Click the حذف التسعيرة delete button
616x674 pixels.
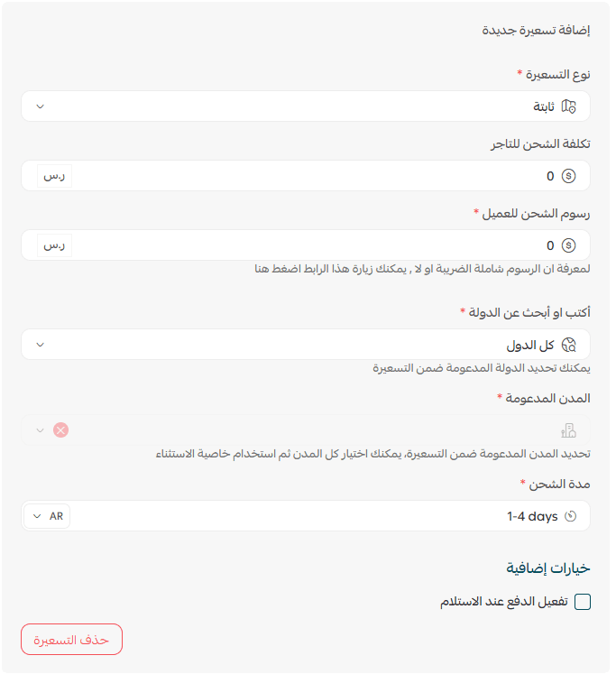pyautogui.click(x=72, y=639)
